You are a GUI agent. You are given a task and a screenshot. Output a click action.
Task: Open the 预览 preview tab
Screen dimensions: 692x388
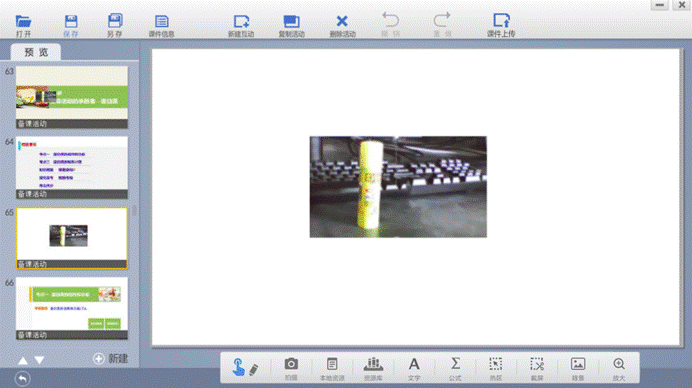tap(36, 52)
